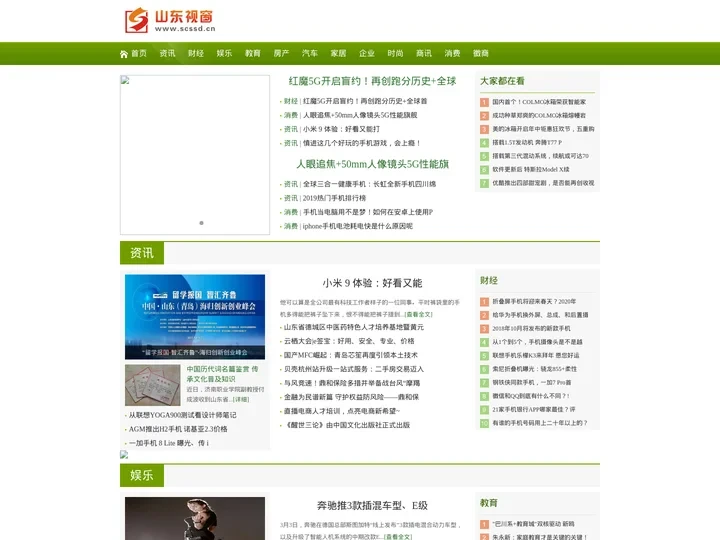
Task: Open headline 小米 9 体验：好看又能 in 资讯 section
Action: [372, 283]
